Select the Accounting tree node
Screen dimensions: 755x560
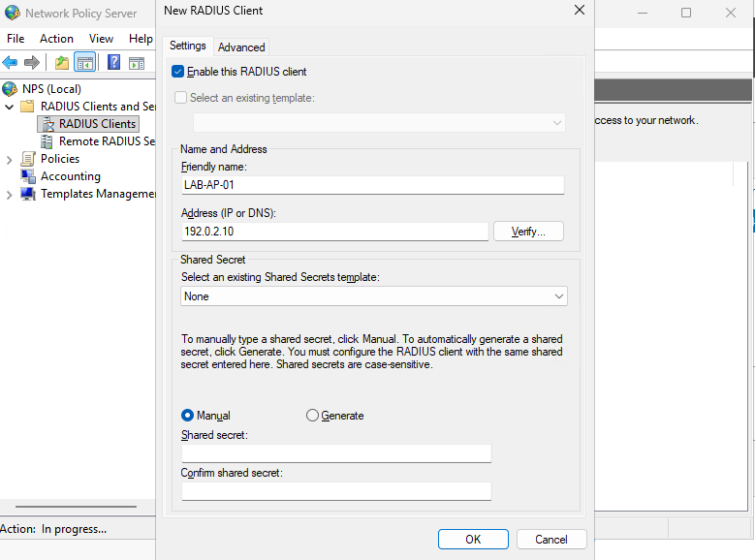[x=71, y=176]
